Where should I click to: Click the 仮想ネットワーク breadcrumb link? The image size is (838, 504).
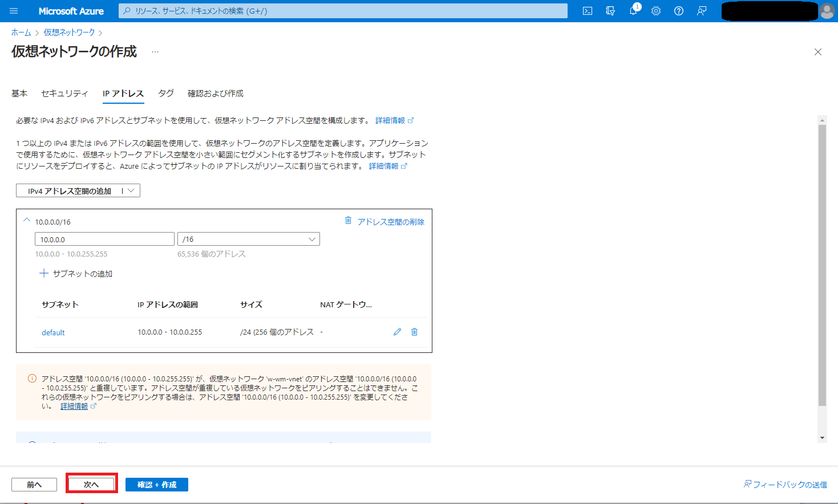69,32
